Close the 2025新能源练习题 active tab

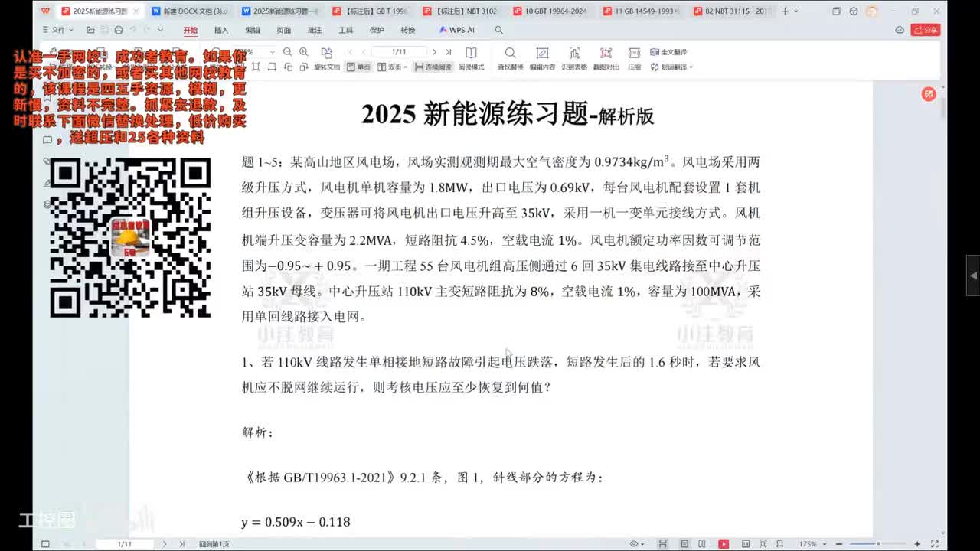[136, 11]
